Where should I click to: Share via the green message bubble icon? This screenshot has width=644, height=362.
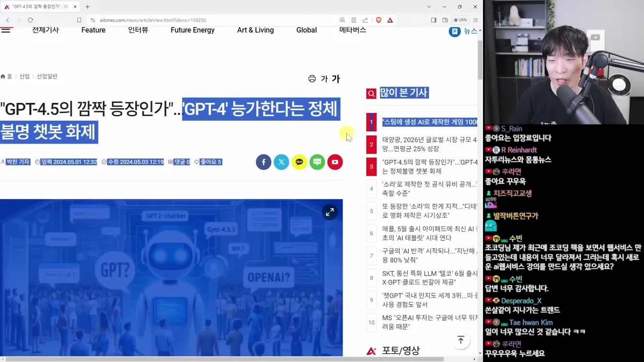pyautogui.click(x=317, y=162)
